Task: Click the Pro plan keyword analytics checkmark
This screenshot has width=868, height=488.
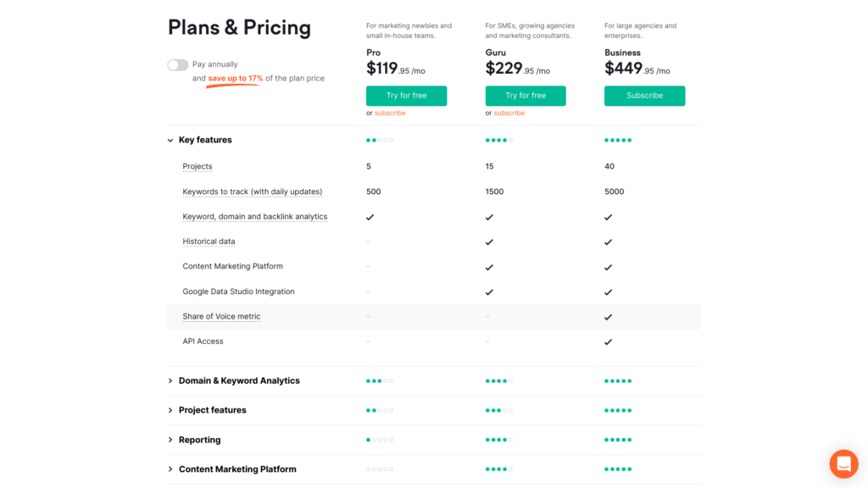Action: coord(370,218)
